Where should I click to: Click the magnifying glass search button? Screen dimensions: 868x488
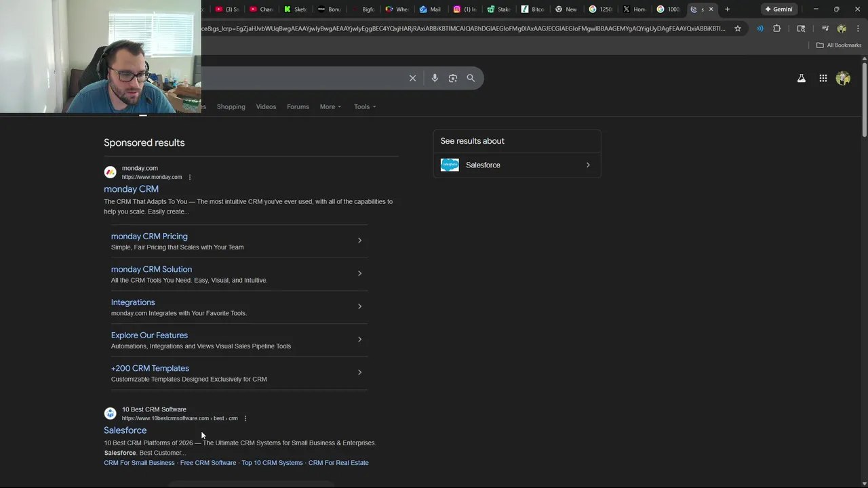471,78
